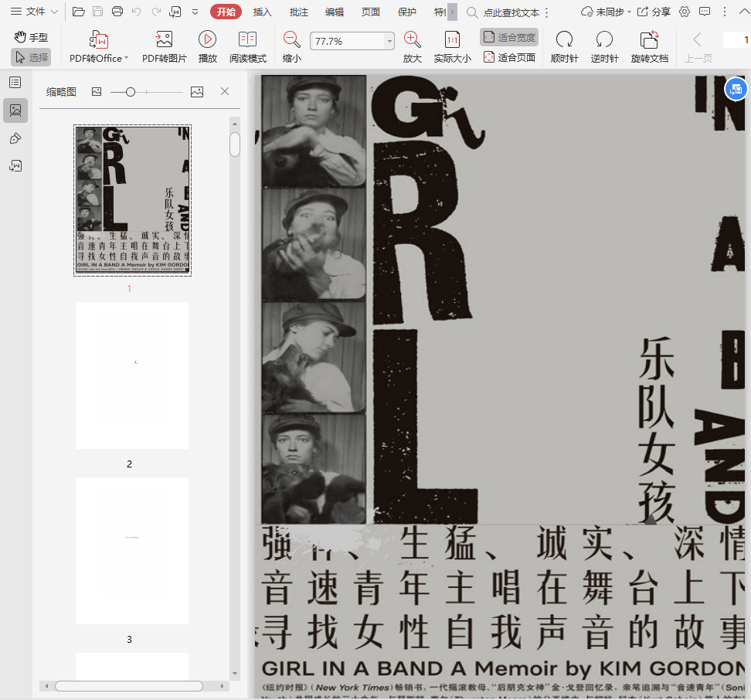Screen dimensions: 751x700
Task: Expand PDF转Office dropdown options
Action: point(126,59)
